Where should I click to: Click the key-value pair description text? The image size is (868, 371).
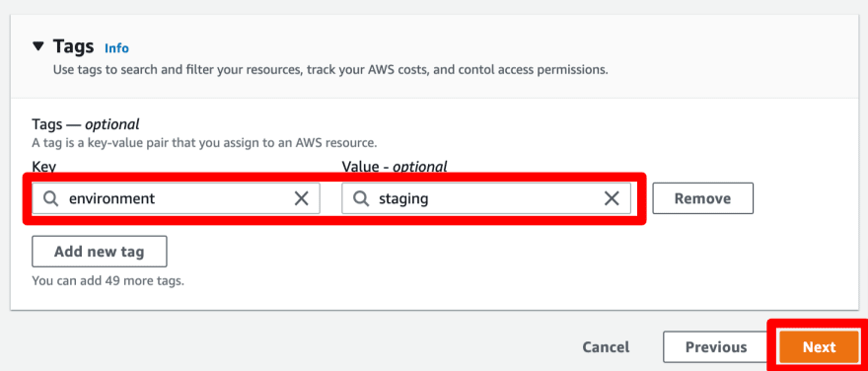(204, 143)
